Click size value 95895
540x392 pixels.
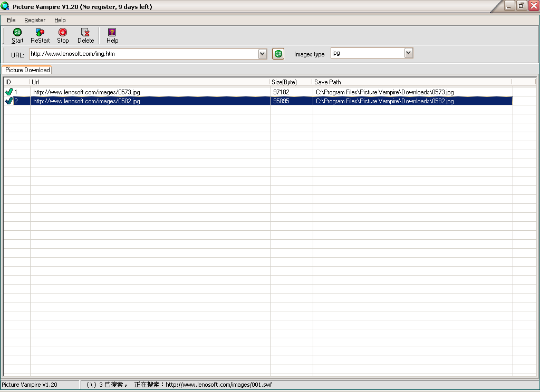[x=281, y=101]
